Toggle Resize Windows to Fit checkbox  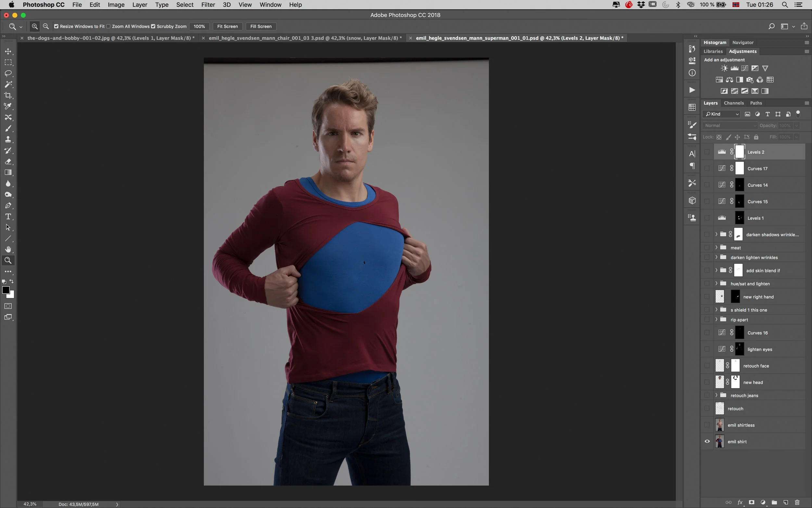tap(56, 26)
